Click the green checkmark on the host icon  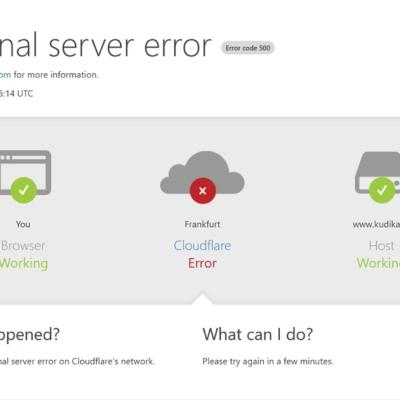coord(382,190)
